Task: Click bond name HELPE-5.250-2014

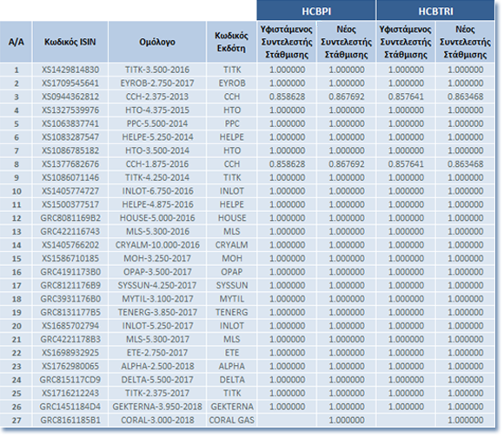Action: pos(157,137)
